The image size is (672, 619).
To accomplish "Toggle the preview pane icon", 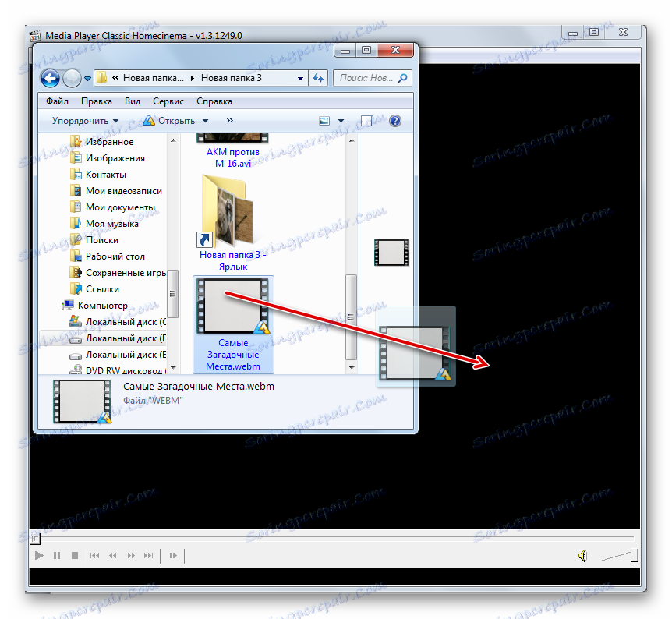I will pos(367,121).
